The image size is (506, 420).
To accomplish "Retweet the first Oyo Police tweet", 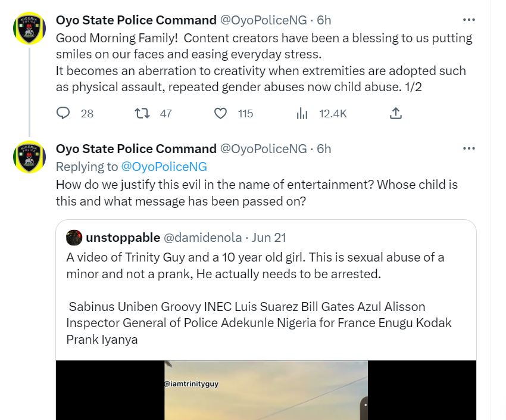I will 142,113.
